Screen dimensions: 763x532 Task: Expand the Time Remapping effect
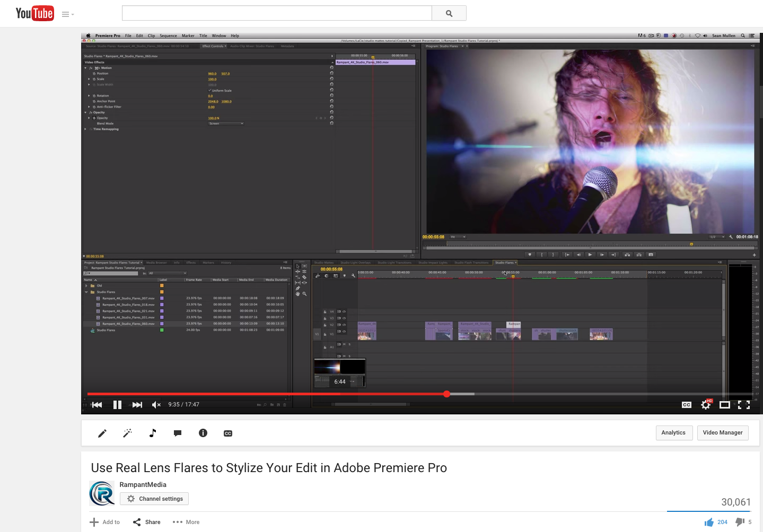pyautogui.click(x=85, y=129)
